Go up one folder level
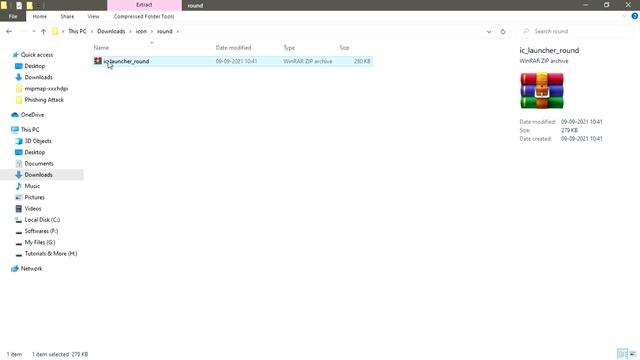This screenshot has width=640, height=360. click(43, 31)
